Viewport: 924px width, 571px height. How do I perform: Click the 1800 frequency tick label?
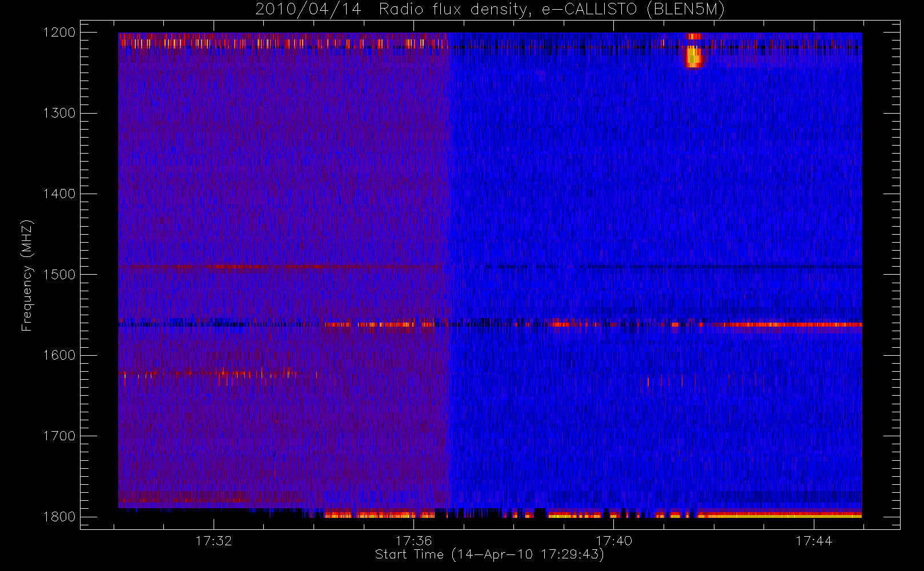pyautogui.click(x=59, y=517)
